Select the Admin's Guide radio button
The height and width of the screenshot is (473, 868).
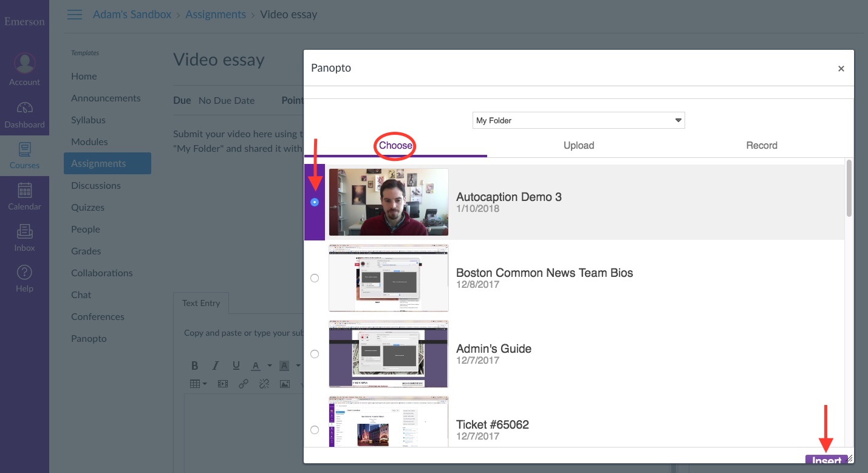(x=315, y=354)
